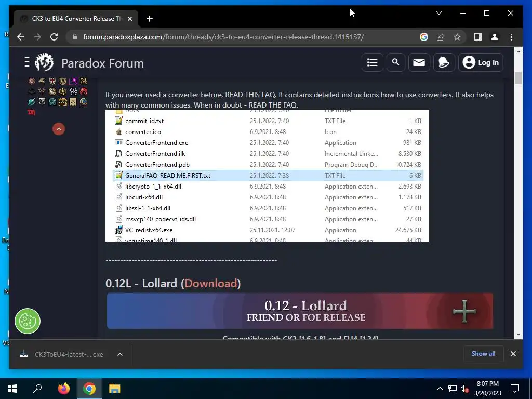Open the network tray icon
The image size is (532, 399).
point(453,389)
